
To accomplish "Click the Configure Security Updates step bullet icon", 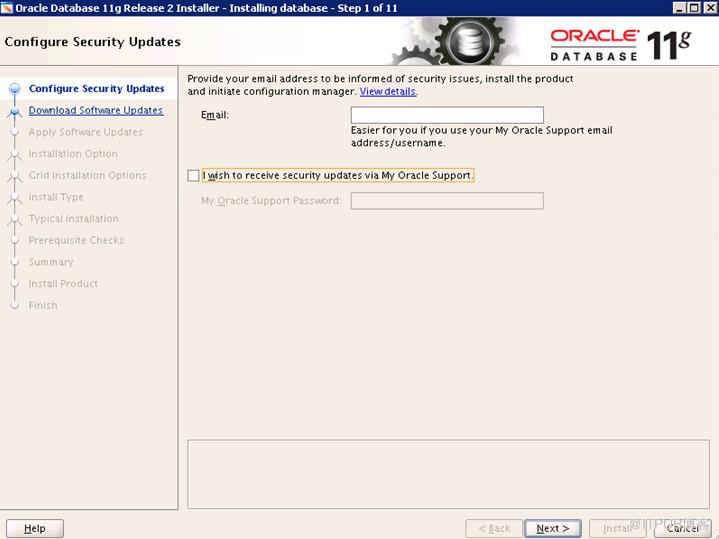I will [x=15, y=89].
